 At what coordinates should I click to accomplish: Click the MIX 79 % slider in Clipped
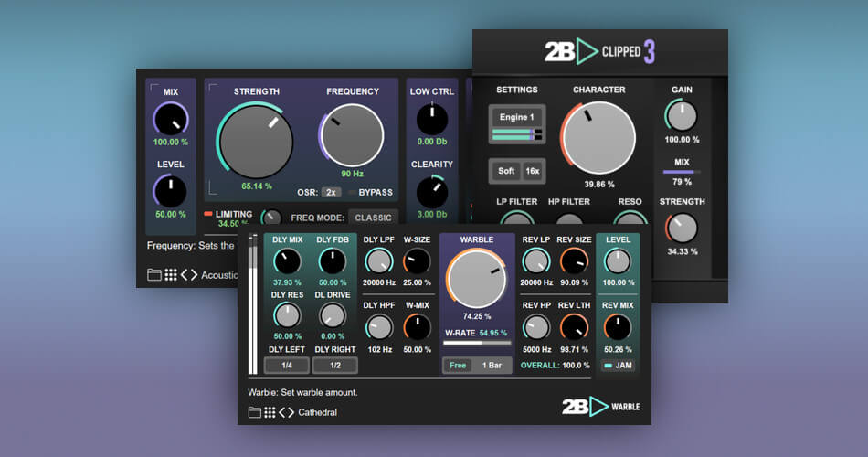[x=682, y=172]
